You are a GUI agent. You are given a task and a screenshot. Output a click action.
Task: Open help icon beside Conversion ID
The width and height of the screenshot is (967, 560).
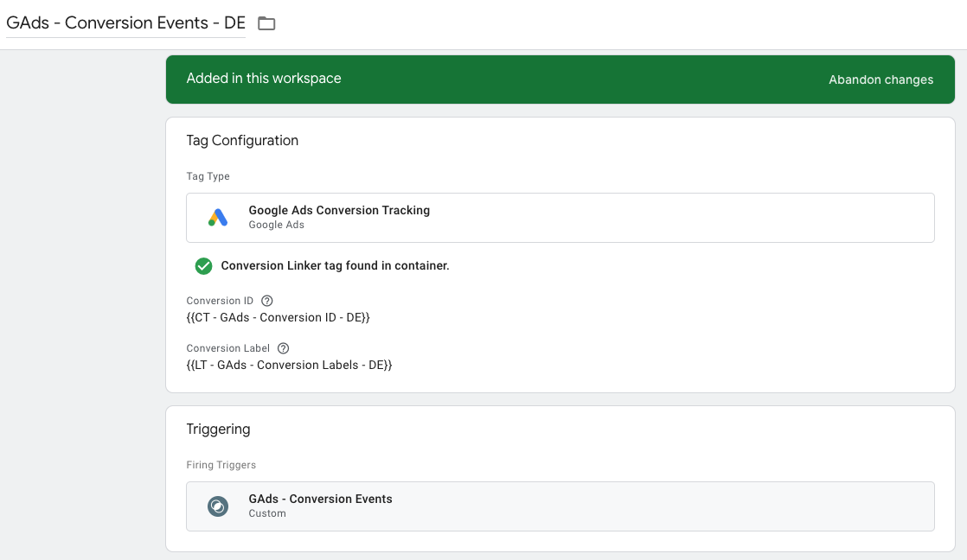pos(267,301)
